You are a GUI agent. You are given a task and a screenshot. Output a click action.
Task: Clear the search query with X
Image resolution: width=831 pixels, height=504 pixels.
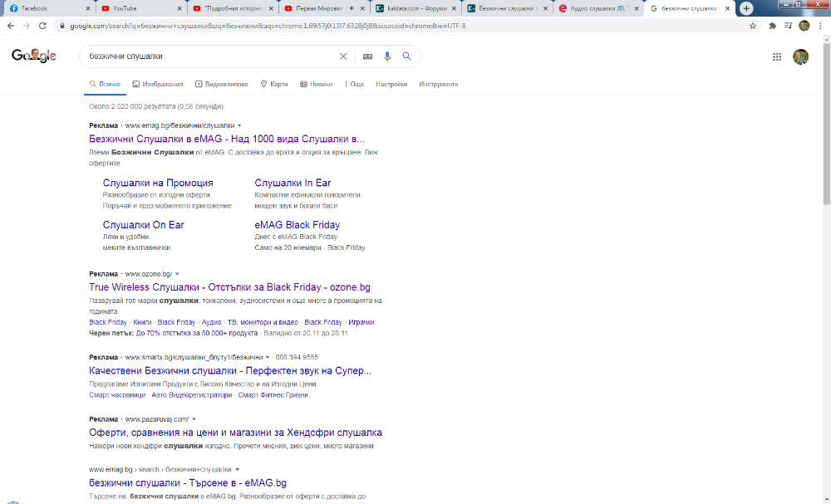click(343, 56)
